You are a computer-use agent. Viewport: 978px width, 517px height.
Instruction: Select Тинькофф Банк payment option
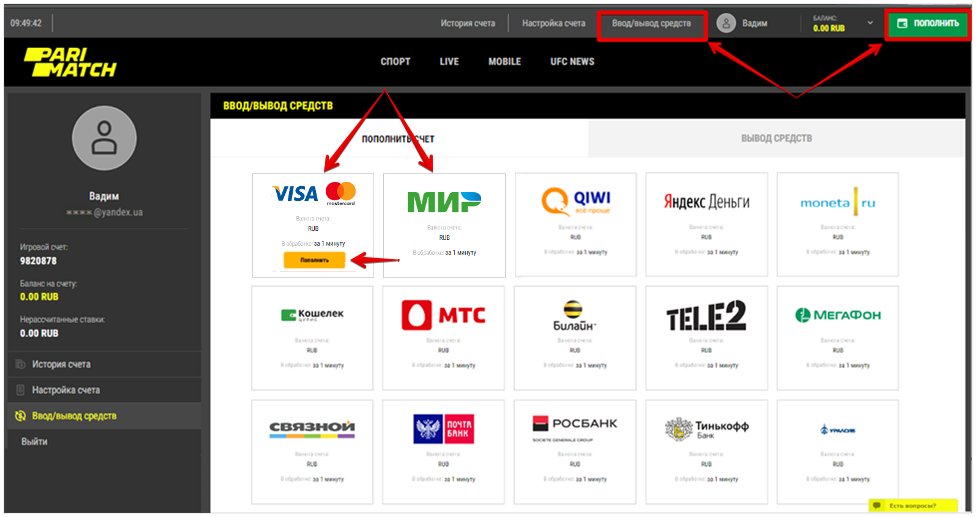coord(706,452)
